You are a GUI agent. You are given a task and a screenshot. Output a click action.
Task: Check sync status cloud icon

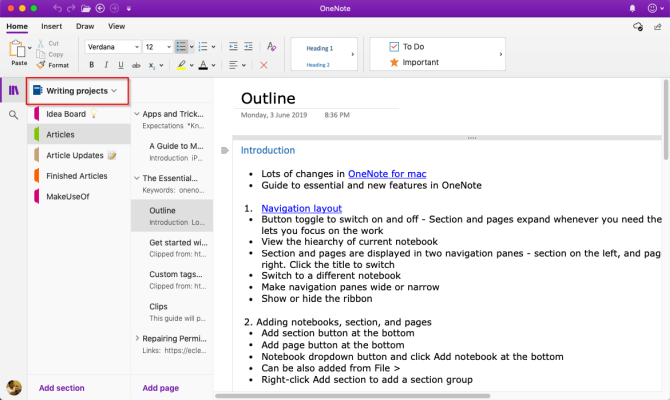point(638,26)
